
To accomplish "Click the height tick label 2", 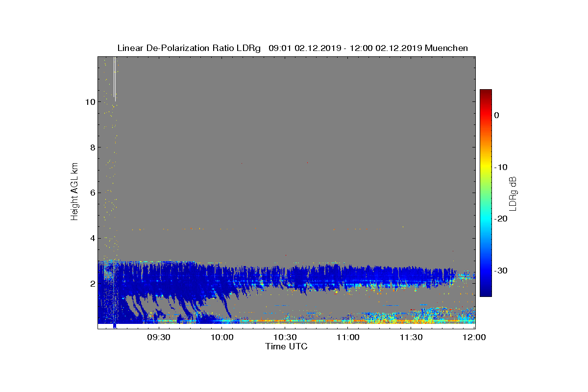I will [92, 284].
